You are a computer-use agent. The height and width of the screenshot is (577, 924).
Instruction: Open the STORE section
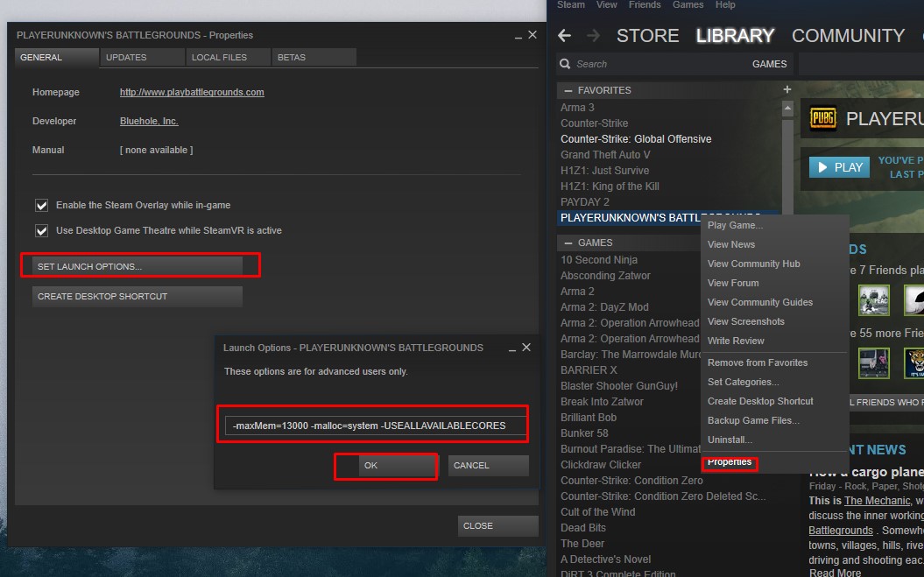point(647,36)
